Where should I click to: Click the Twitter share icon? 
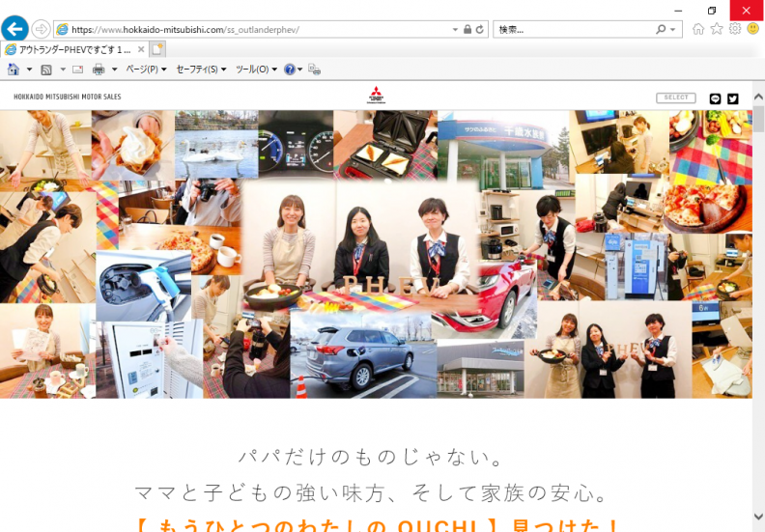tap(733, 98)
